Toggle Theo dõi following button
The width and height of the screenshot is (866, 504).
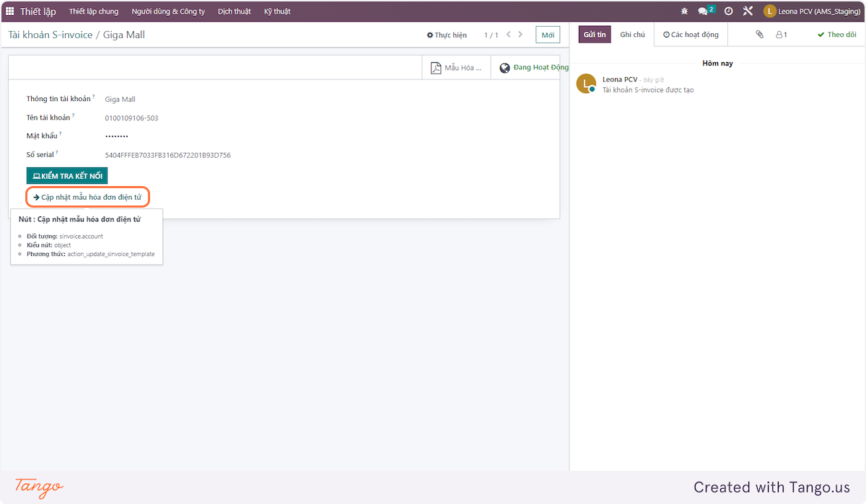[x=836, y=35]
